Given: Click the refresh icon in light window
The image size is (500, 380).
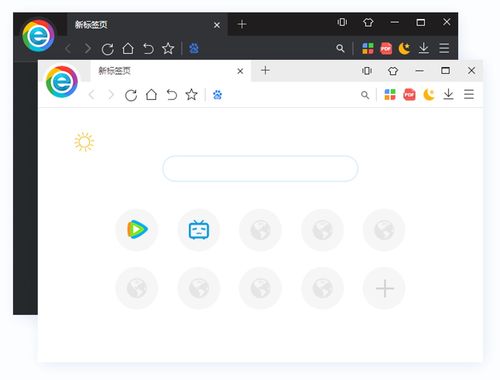Looking at the screenshot, I should 131,95.
